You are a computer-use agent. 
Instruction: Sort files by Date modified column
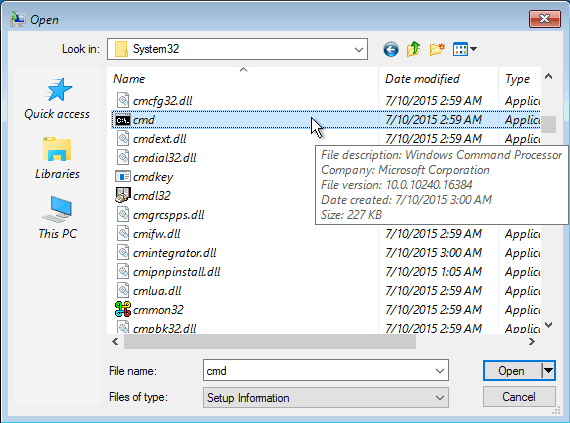click(x=438, y=79)
